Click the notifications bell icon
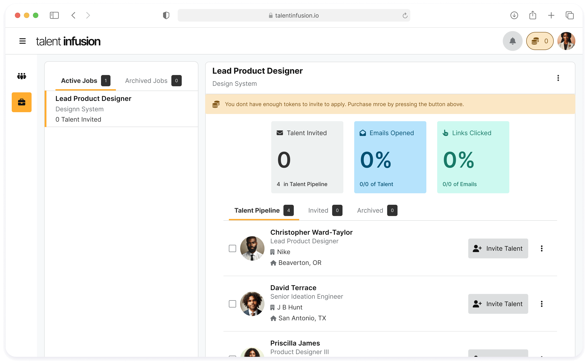The width and height of the screenshot is (588, 364). pos(512,41)
